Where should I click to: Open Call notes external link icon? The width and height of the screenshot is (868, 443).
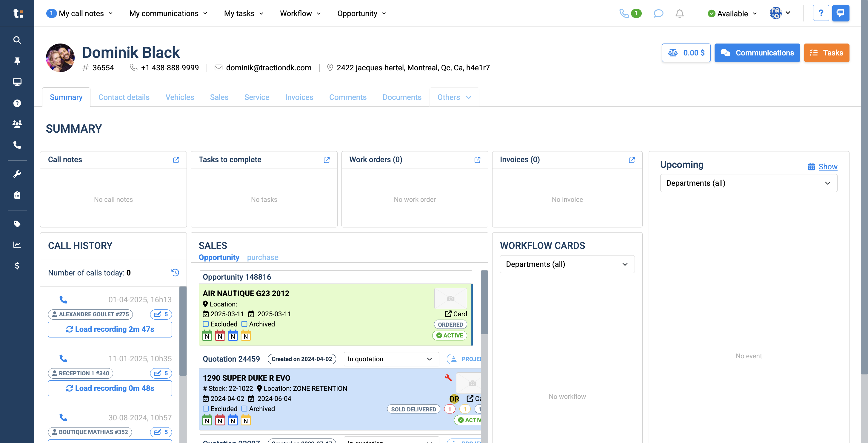[x=176, y=160]
